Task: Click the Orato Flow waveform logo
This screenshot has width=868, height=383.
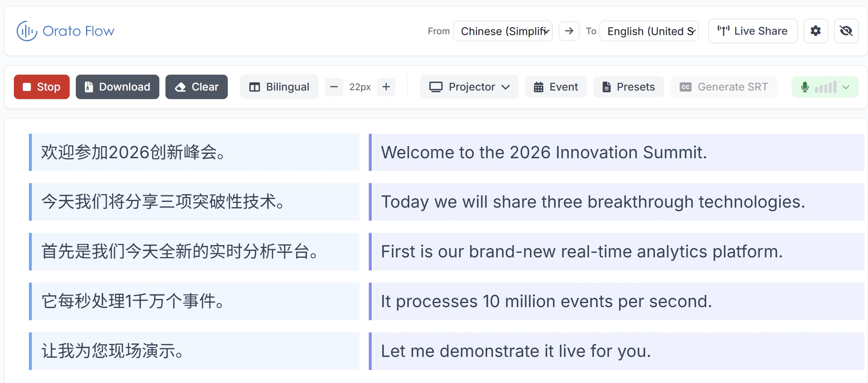Action: (x=27, y=31)
